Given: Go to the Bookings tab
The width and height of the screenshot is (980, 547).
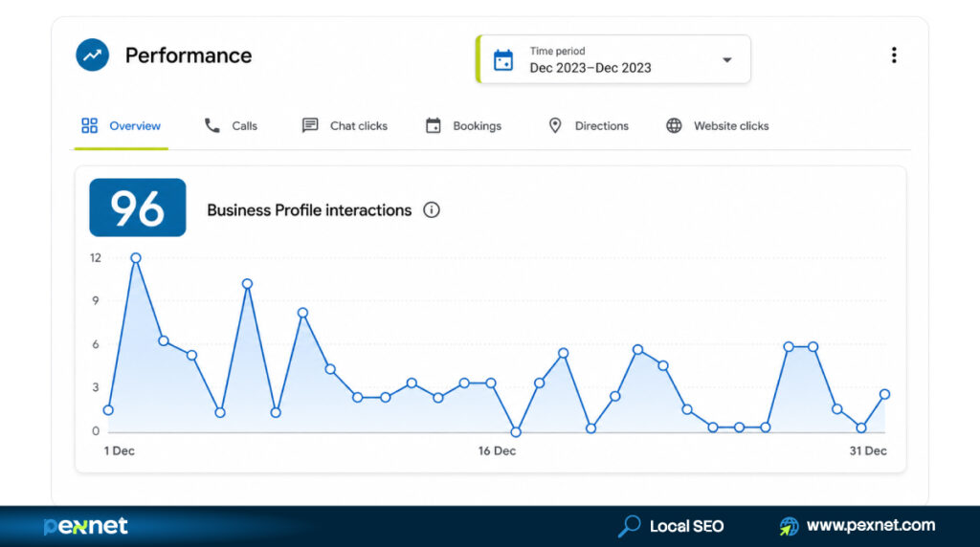Looking at the screenshot, I should tap(463, 126).
